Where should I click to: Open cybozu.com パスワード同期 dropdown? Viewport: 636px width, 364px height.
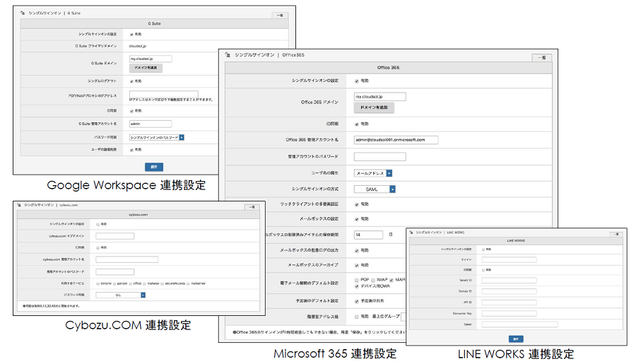120,295
